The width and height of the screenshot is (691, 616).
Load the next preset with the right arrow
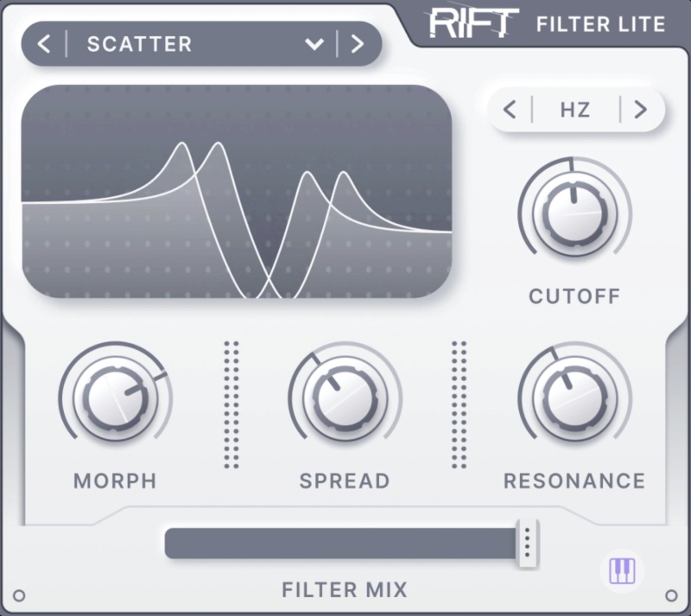tap(358, 44)
